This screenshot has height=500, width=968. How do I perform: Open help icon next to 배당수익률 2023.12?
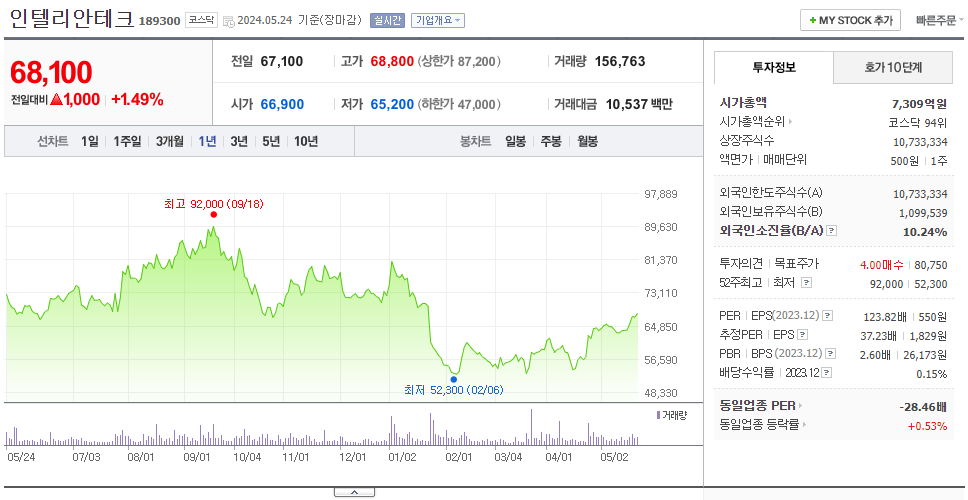point(827,373)
